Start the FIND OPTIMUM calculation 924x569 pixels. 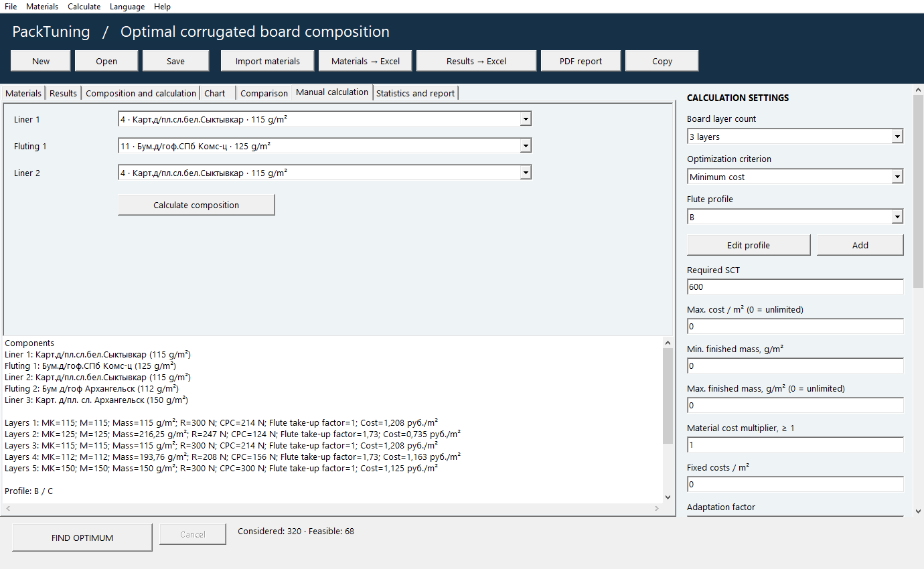click(82, 538)
